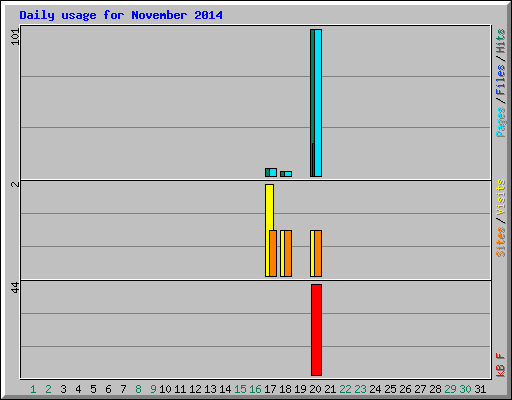Image resolution: width=512 pixels, height=400 pixels.
Task: Click the yellow Visits bar on day 20
Action: pyautogui.click(x=312, y=253)
